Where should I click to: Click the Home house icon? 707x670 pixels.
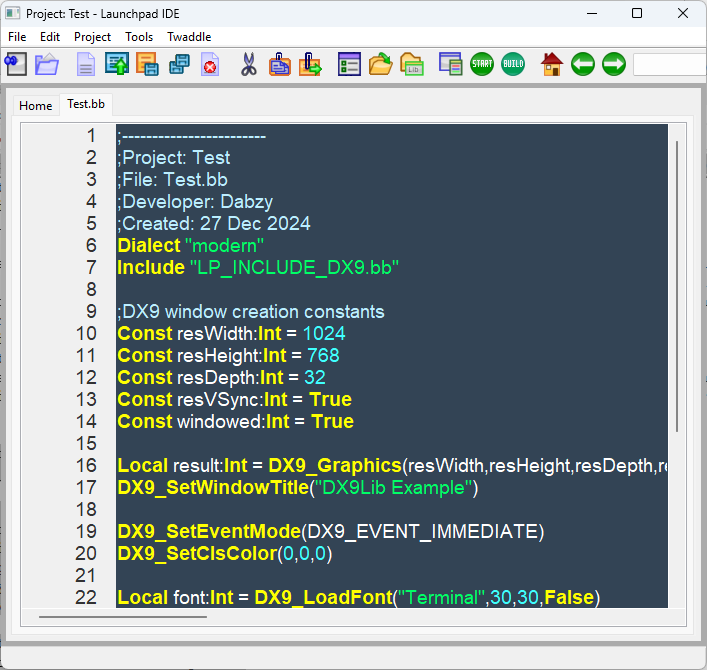point(552,65)
